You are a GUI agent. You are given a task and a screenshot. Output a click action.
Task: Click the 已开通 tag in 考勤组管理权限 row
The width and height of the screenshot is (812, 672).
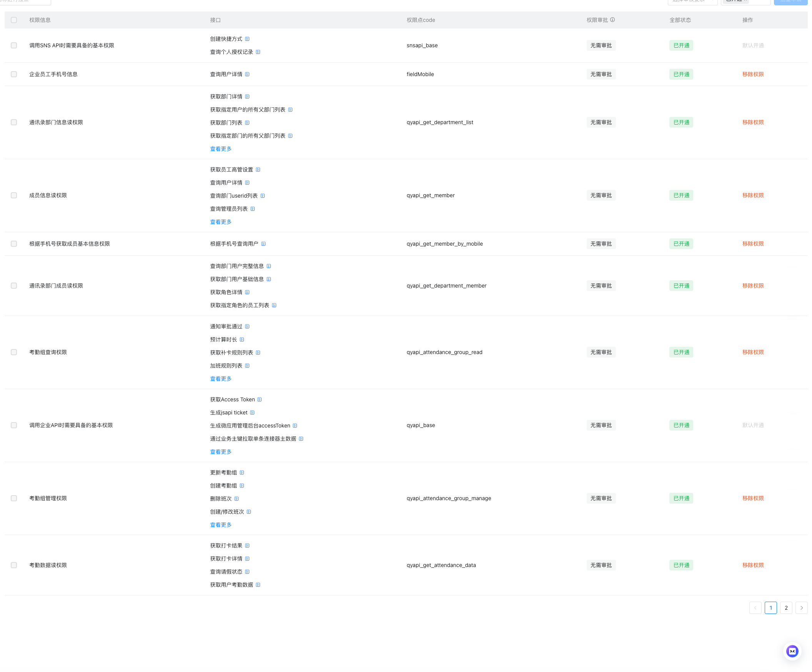tap(681, 499)
